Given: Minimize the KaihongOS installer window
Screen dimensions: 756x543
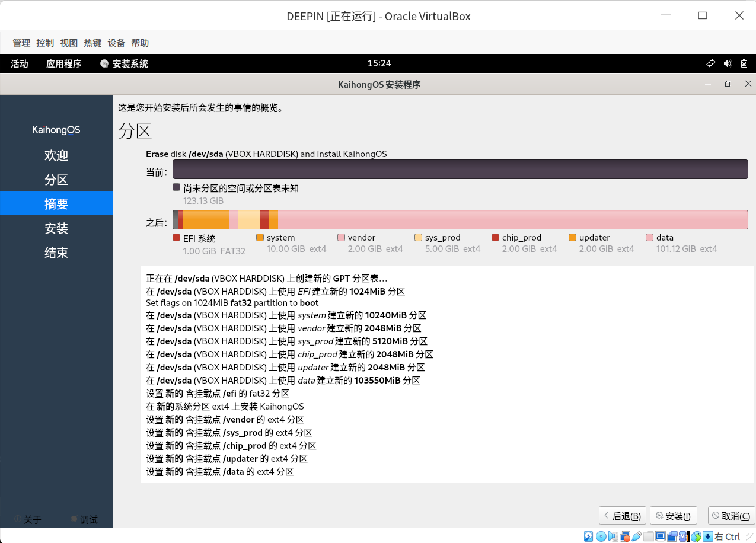Looking at the screenshot, I should click(x=708, y=84).
